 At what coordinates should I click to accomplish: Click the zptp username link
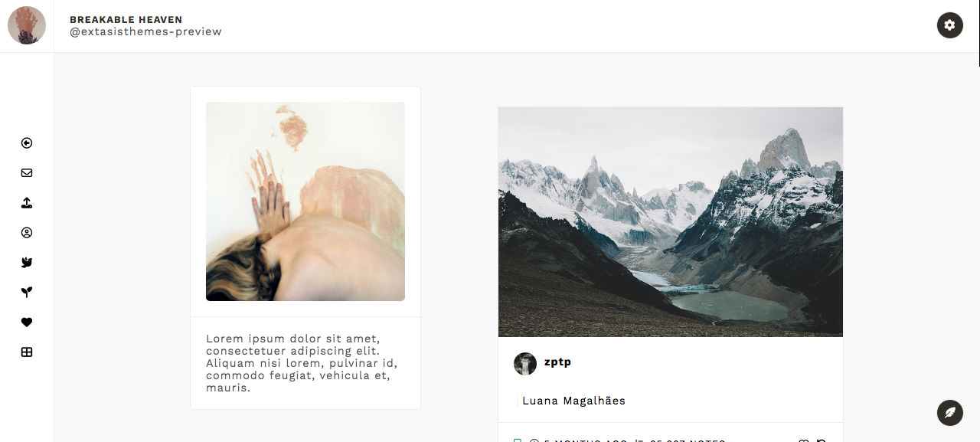pyautogui.click(x=557, y=362)
